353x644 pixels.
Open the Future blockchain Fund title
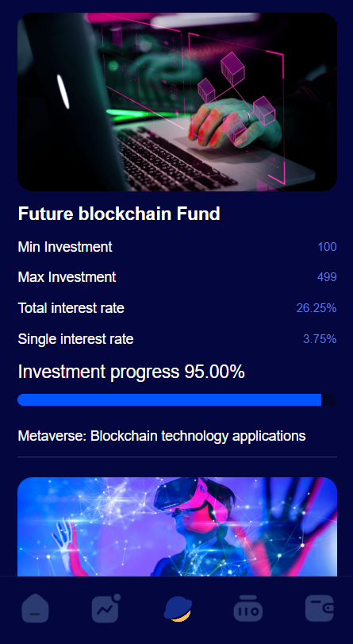pyautogui.click(x=119, y=214)
